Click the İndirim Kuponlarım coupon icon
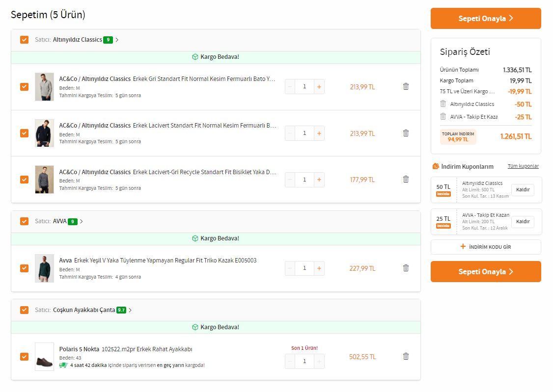 (x=436, y=166)
